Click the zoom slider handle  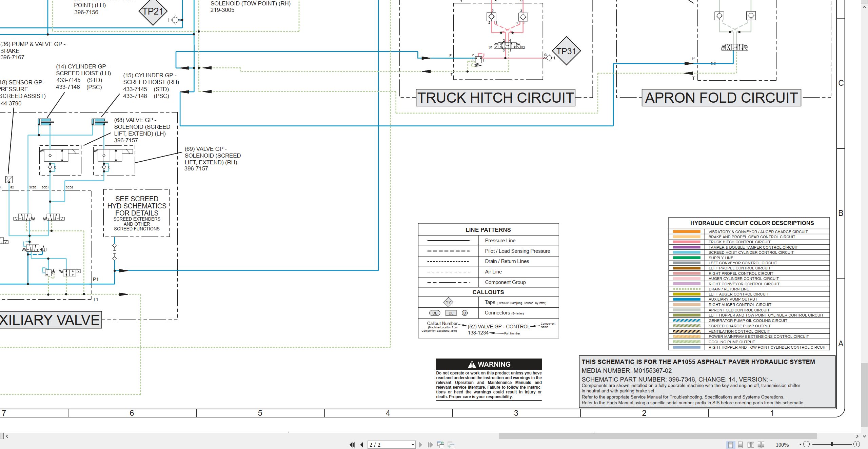(831, 444)
